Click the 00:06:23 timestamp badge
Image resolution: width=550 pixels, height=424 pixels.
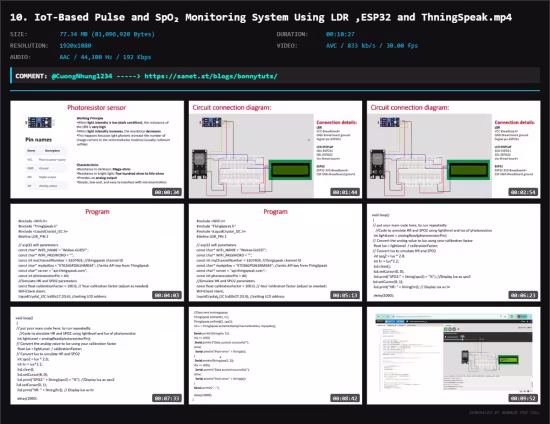[x=524, y=295]
